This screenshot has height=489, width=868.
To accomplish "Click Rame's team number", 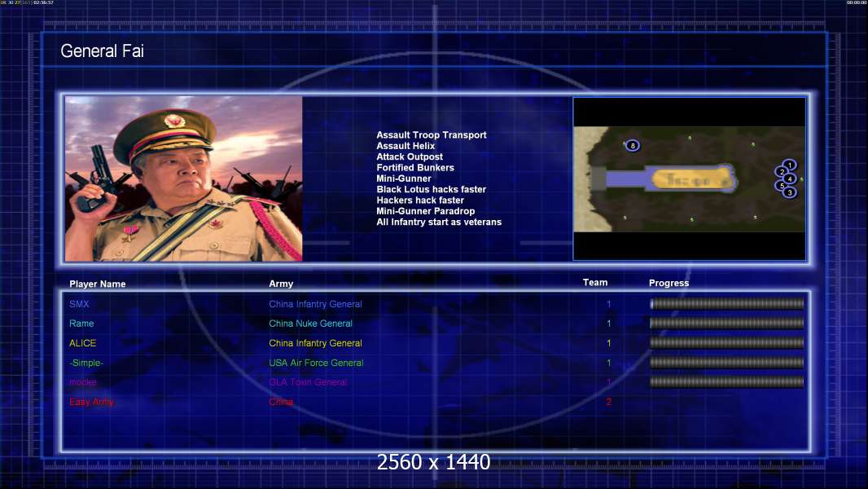I will (x=608, y=324).
